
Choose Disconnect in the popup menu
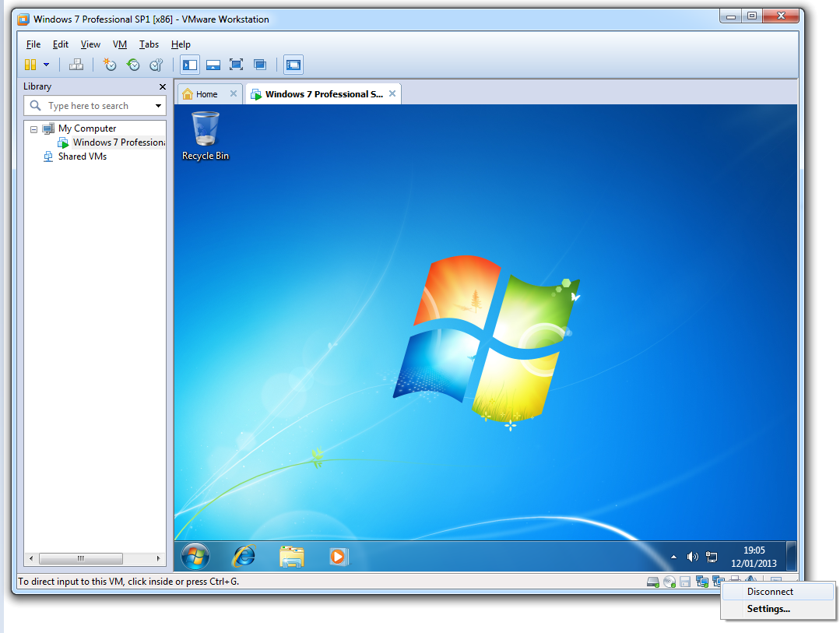(770, 592)
